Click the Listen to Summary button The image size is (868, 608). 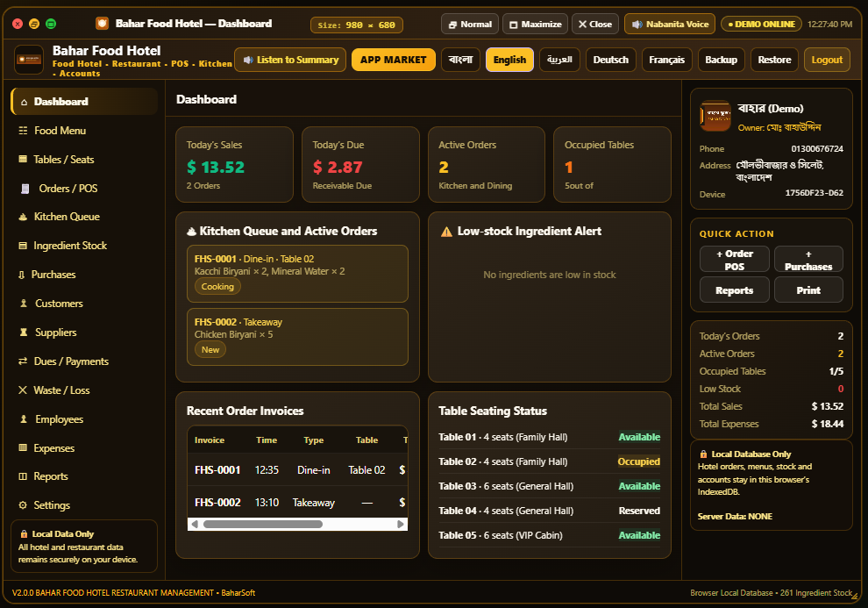[290, 60]
